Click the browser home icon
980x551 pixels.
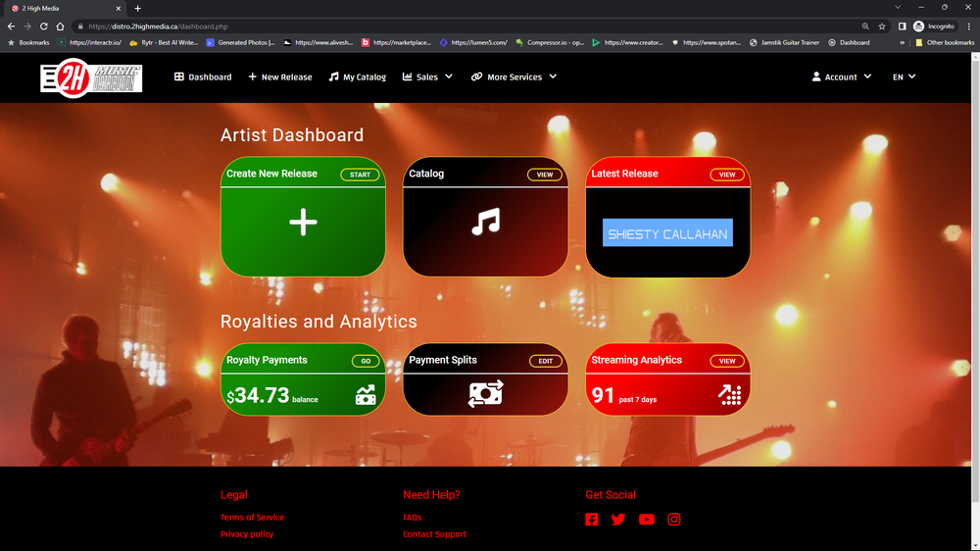(60, 26)
